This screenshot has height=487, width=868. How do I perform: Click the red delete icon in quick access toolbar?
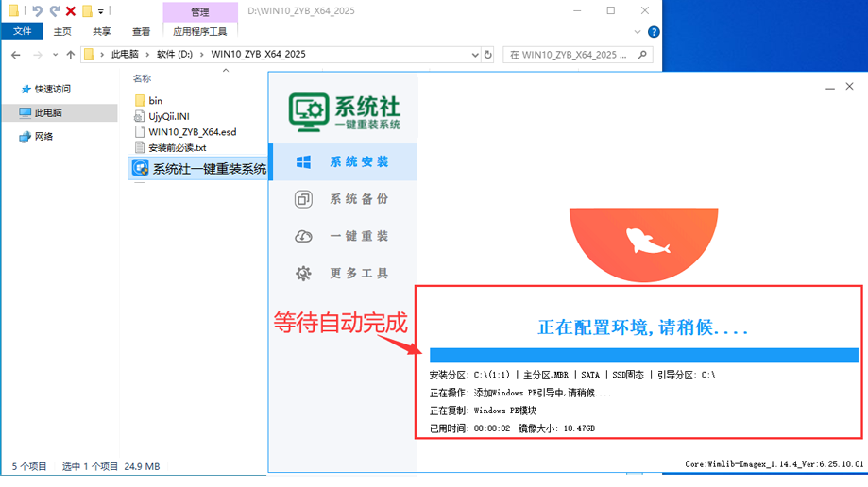70,11
